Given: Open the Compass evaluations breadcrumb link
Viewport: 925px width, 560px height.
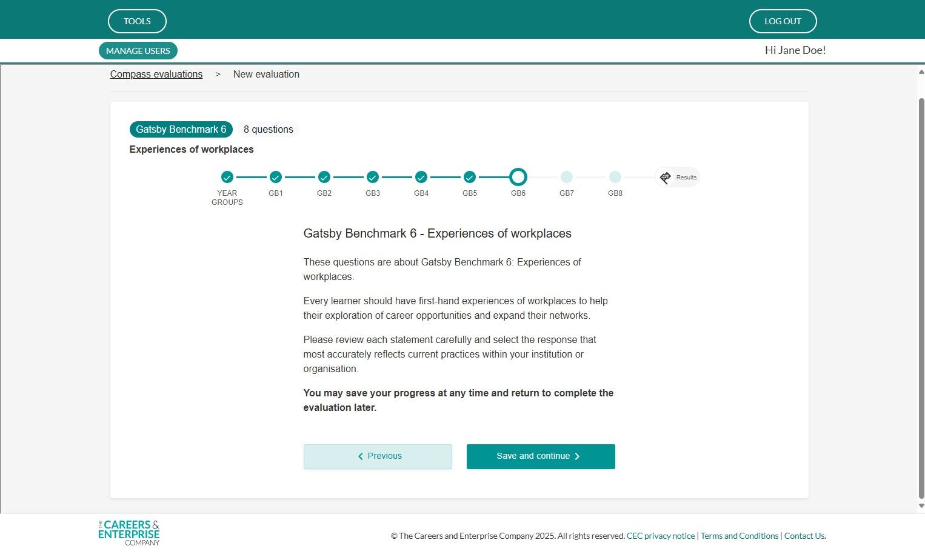Looking at the screenshot, I should 156,74.
